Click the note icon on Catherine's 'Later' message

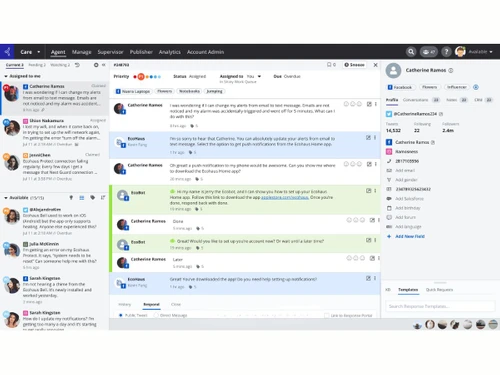tap(372, 258)
